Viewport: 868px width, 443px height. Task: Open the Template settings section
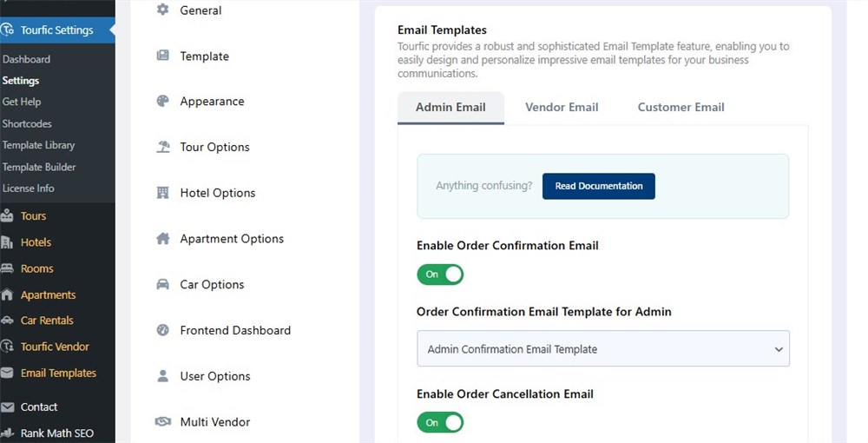[204, 56]
